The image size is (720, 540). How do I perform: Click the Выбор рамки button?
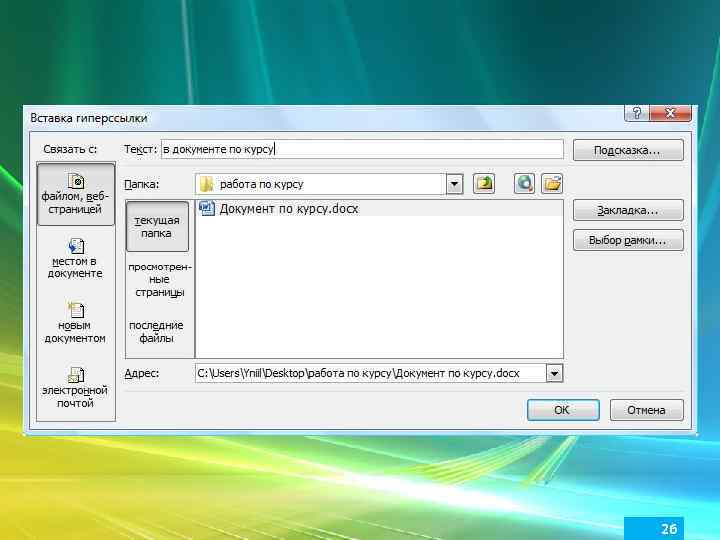[628, 240]
